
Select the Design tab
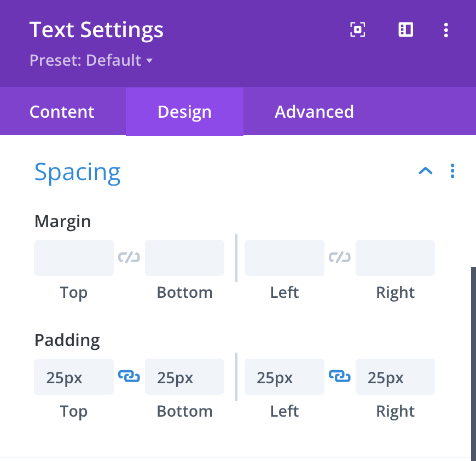pos(184,112)
